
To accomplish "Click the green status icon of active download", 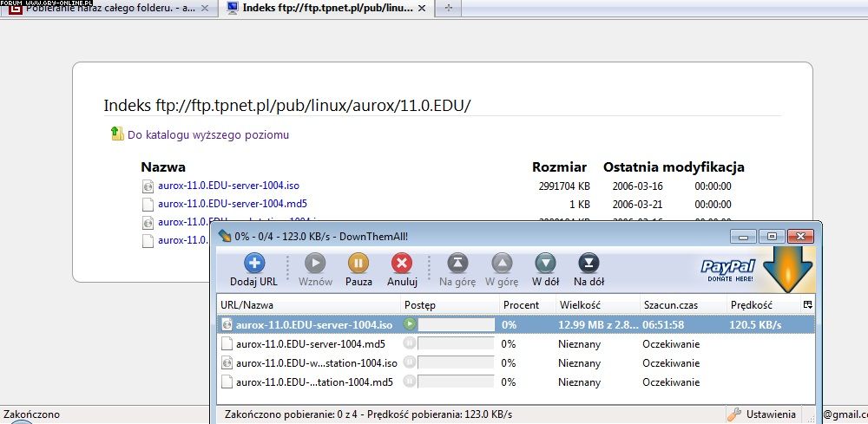I will [x=410, y=324].
